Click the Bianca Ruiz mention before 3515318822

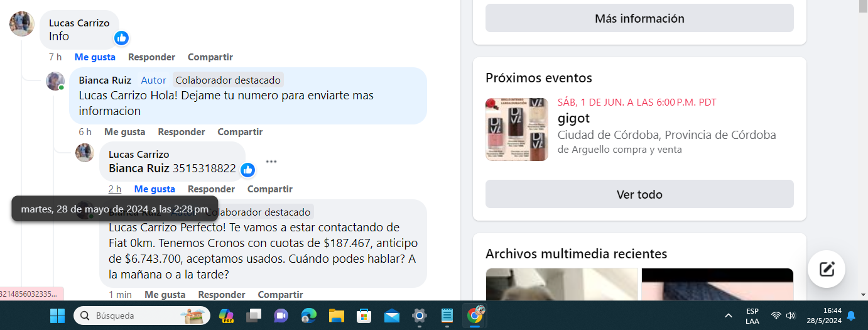(139, 168)
